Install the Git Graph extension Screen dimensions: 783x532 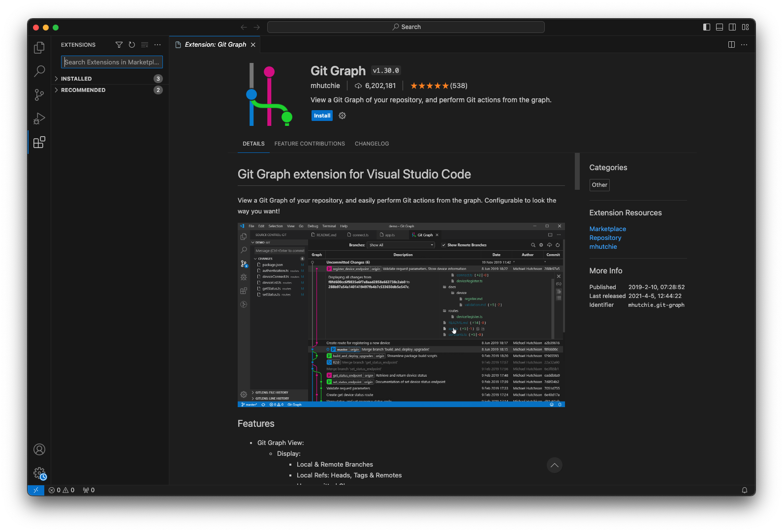[322, 116]
